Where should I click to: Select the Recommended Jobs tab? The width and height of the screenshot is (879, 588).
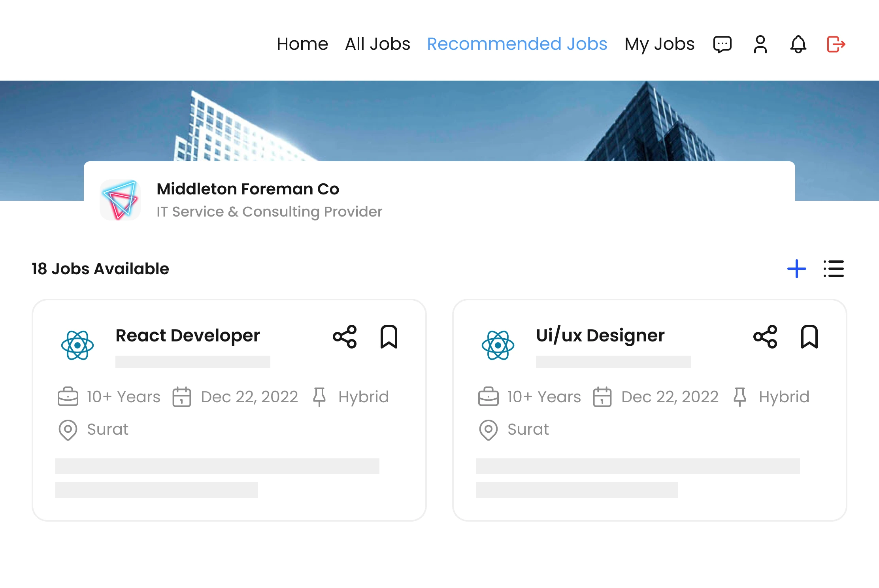(517, 44)
